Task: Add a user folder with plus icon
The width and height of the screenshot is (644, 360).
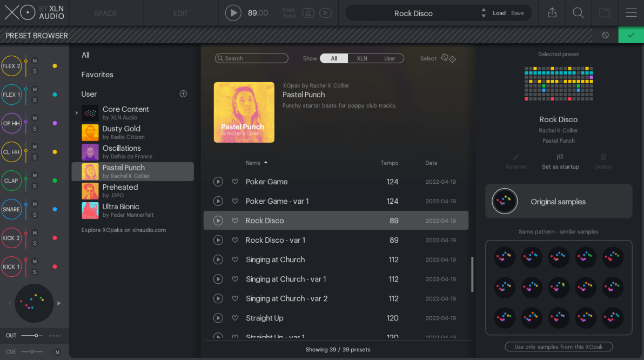Action: pyautogui.click(x=183, y=94)
